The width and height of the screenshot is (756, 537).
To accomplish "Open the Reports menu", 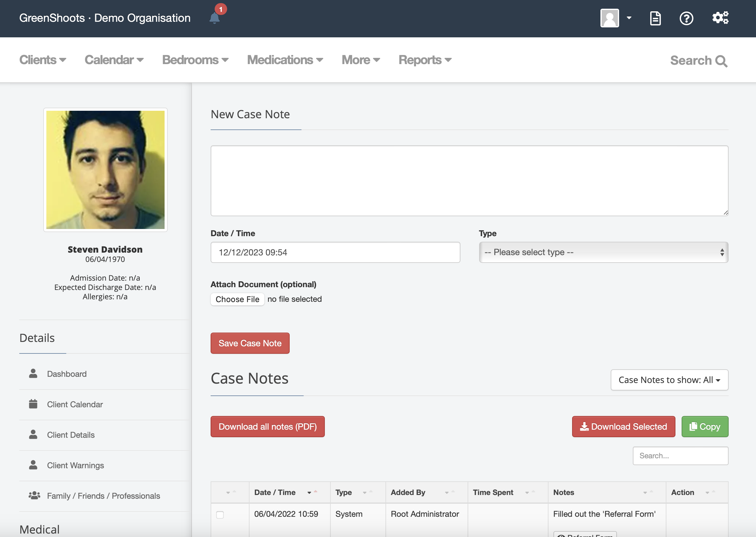I will 425,60.
